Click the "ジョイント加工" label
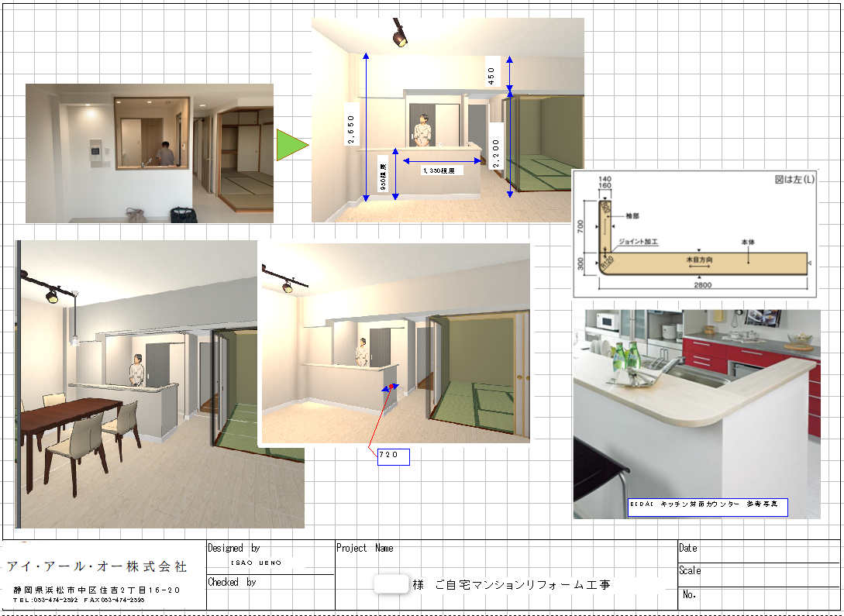844x616 pixels. pos(638,242)
